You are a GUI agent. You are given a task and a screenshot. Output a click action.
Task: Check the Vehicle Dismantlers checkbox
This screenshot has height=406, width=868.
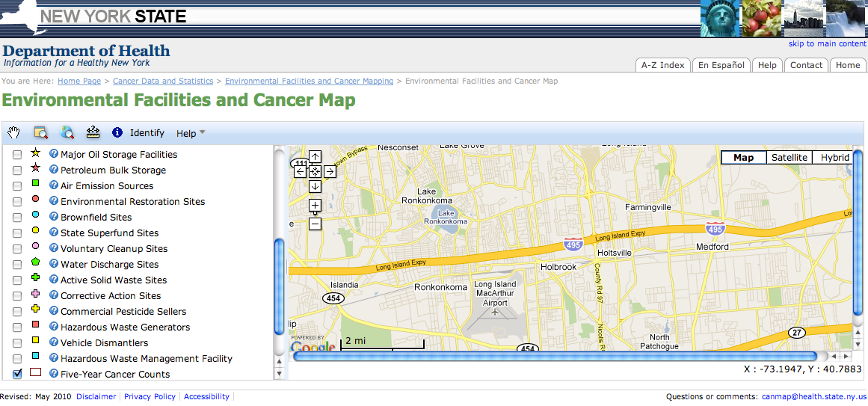click(17, 343)
